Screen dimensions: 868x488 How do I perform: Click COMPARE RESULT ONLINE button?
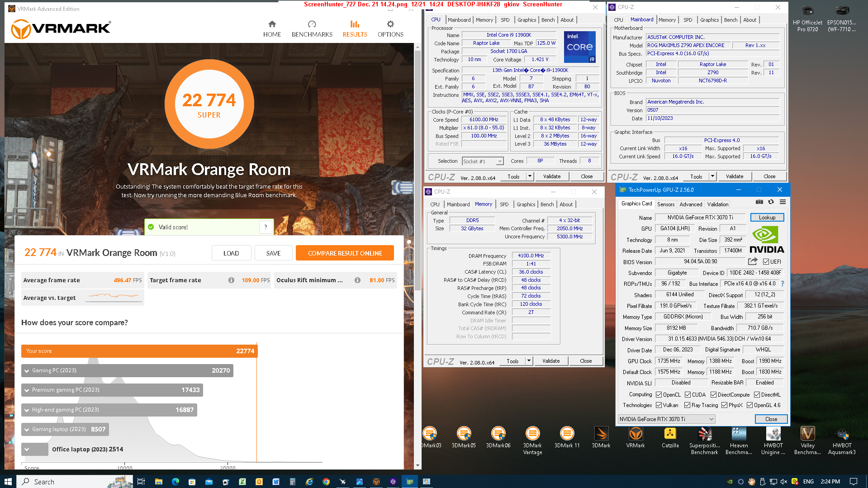click(345, 253)
